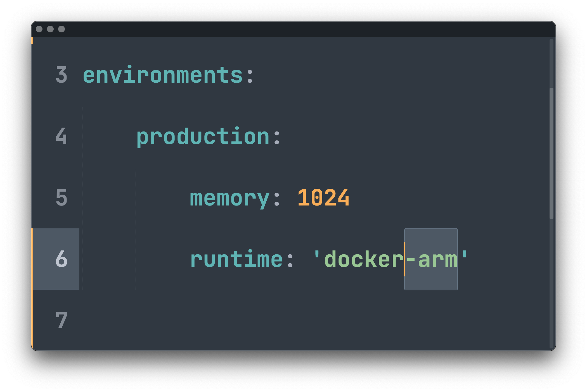Click the "production" key

click(x=203, y=137)
